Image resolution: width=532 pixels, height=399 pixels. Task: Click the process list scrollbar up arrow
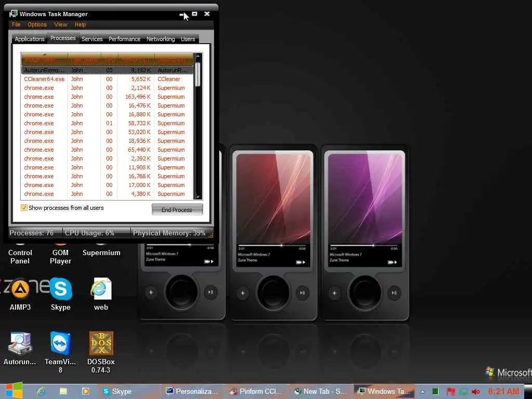click(x=198, y=56)
